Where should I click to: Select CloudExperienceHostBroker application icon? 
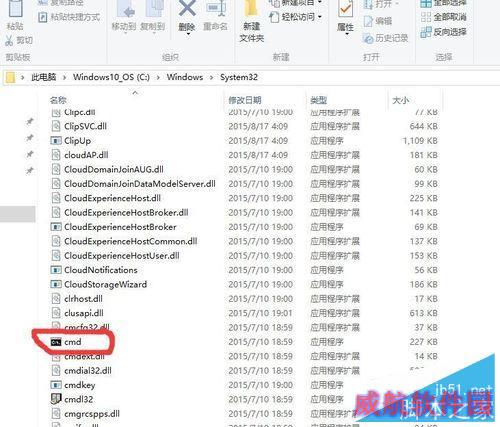(x=56, y=227)
